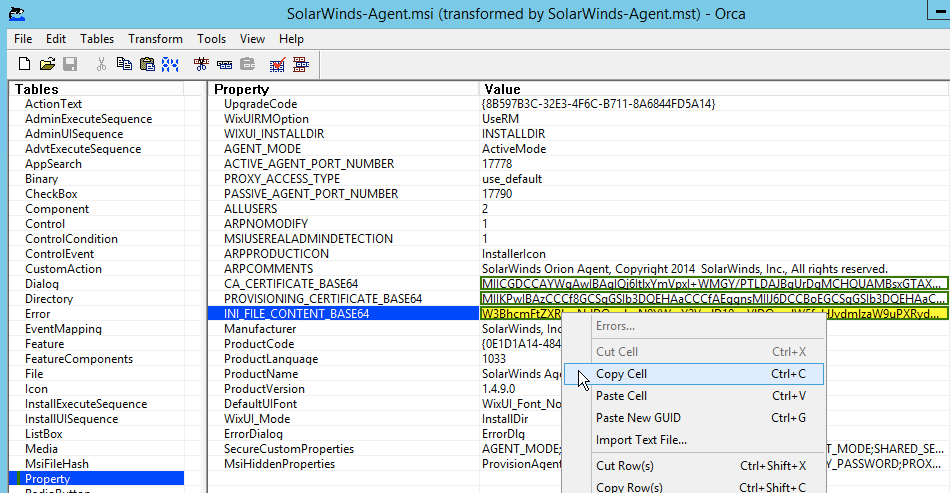
Task: Click the grayed Paste Row toolbar icon
Action: pyautogui.click(x=247, y=64)
